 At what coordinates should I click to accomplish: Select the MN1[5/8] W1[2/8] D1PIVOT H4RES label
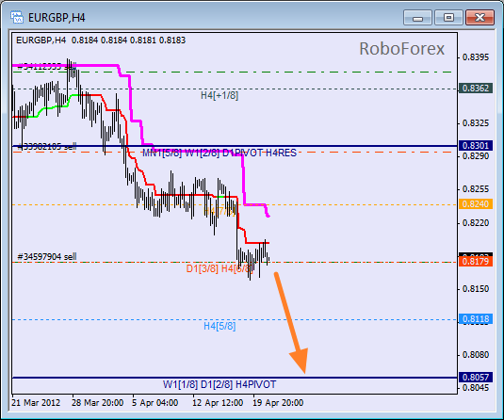219,153
